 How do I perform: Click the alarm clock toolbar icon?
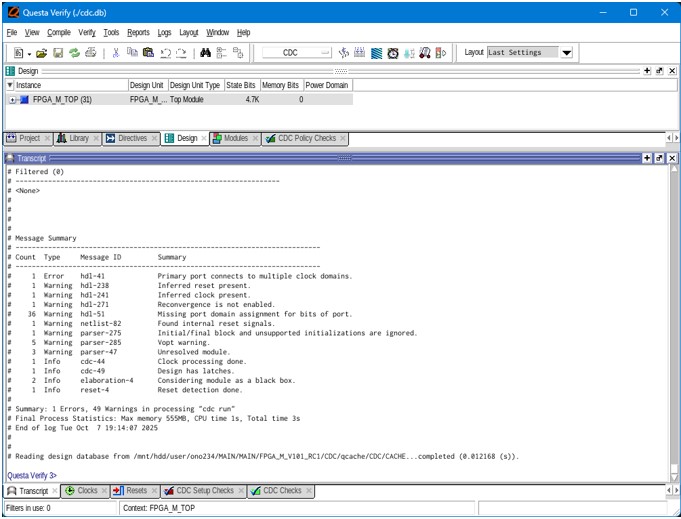(393, 53)
